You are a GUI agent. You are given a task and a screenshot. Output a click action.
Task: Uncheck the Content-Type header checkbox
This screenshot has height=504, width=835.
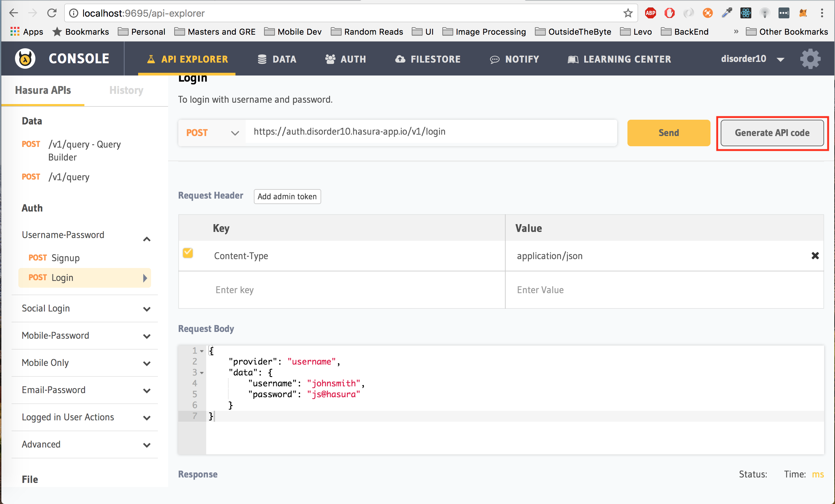tap(187, 253)
